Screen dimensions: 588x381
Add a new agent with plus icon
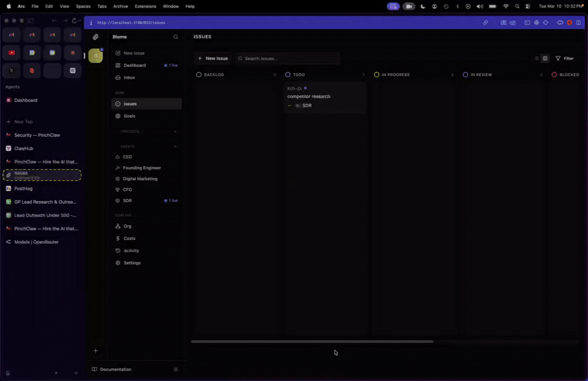pyautogui.click(x=175, y=146)
